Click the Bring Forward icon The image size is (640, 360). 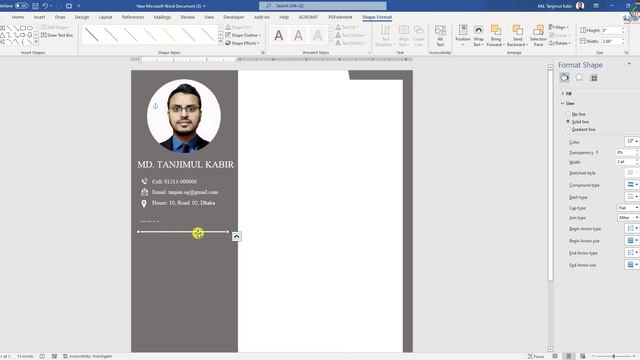(496, 30)
